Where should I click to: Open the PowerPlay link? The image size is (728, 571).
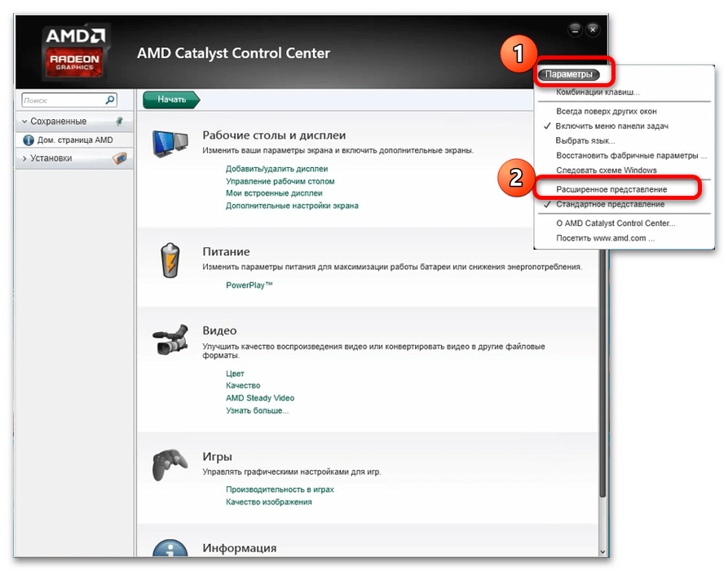tap(249, 285)
